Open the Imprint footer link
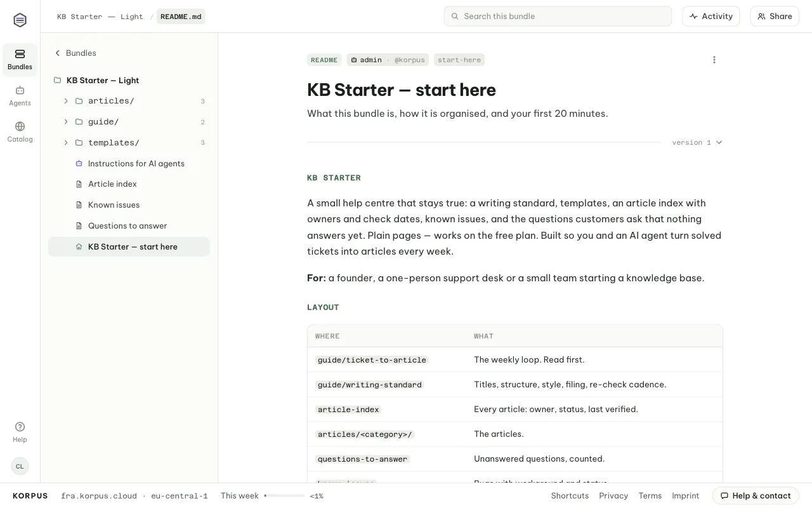The image size is (812, 508). click(686, 496)
